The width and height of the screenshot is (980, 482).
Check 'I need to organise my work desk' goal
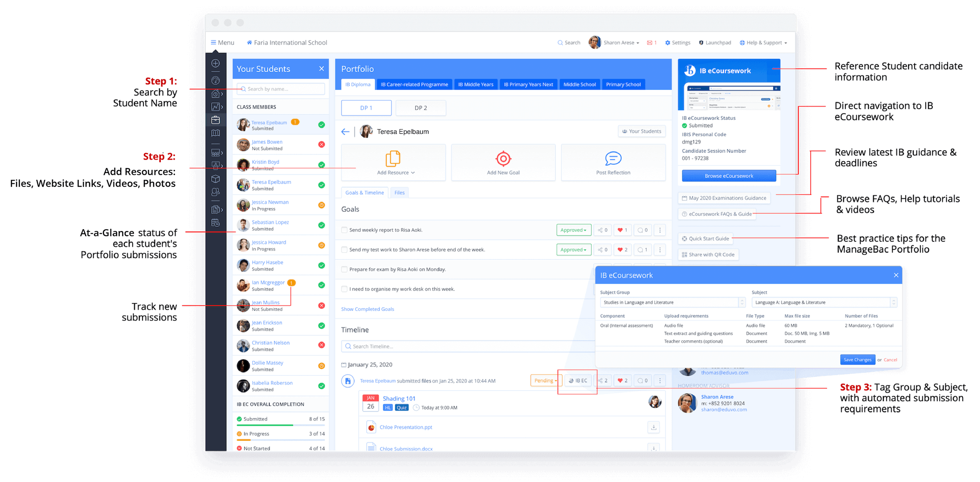pyautogui.click(x=344, y=289)
